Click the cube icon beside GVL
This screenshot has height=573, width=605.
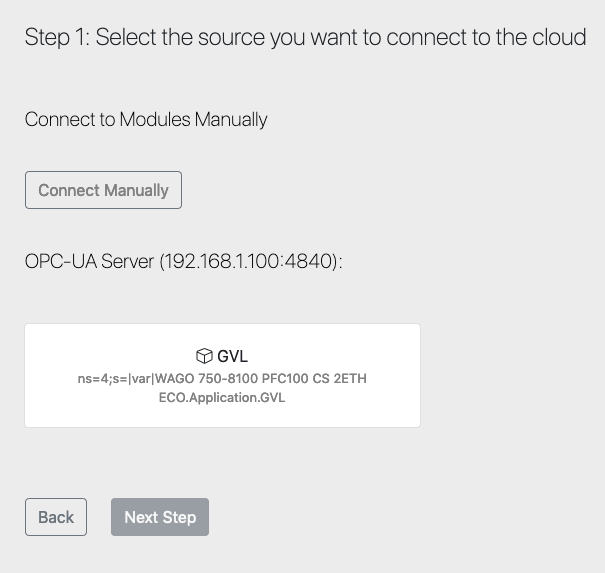click(x=204, y=356)
